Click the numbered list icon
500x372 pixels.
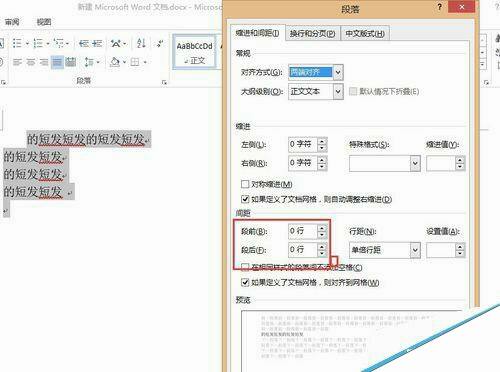[38, 43]
